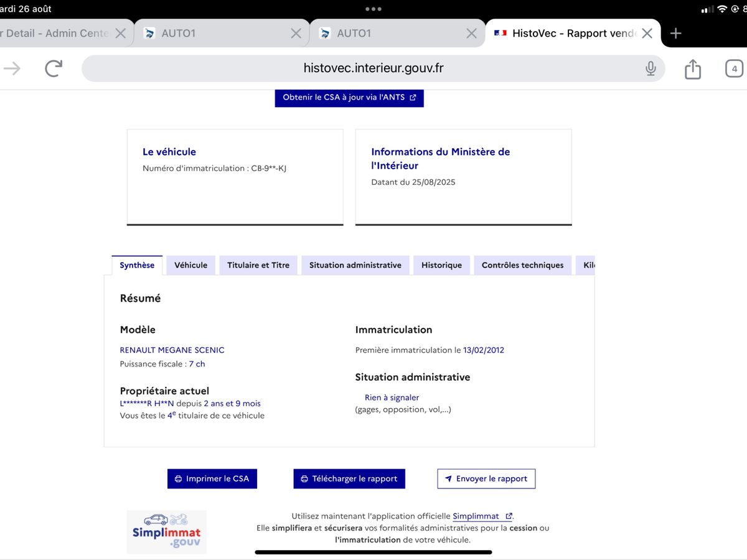Activate microphone voice search
Image resolution: width=747 pixels, height=560 pixels.
click(x=651, y=68)
